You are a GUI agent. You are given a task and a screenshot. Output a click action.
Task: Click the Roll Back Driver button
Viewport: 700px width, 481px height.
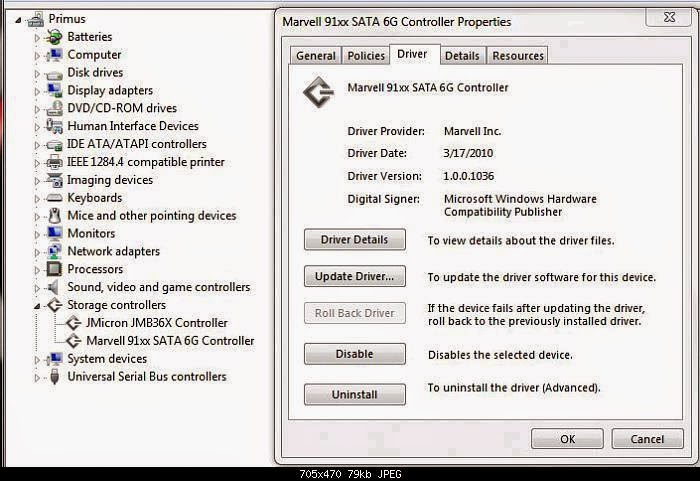pyautogui.click(x=354, y=313)
